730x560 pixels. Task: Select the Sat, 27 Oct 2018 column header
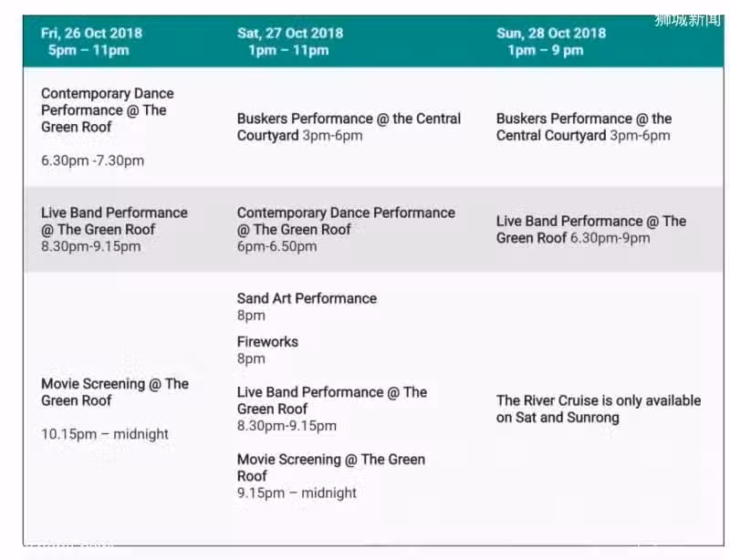290,41
